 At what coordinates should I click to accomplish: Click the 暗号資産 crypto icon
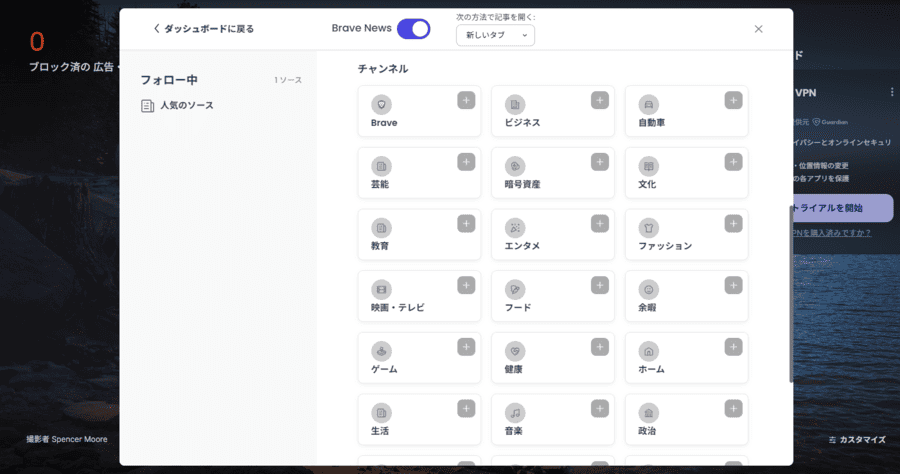coord(515,166)
